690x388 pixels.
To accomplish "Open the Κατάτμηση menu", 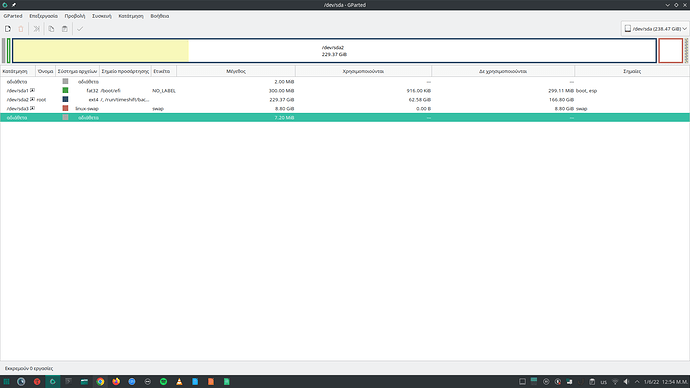I will tap(131, 16).
